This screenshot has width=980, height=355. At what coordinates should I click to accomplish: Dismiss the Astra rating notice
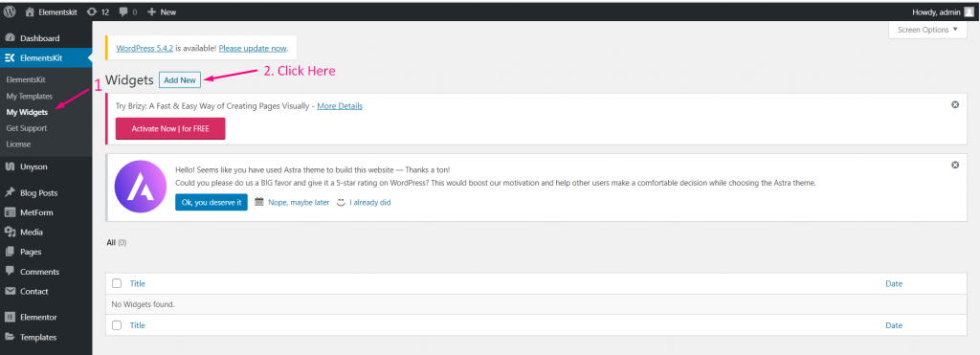(x=955, y=165)
